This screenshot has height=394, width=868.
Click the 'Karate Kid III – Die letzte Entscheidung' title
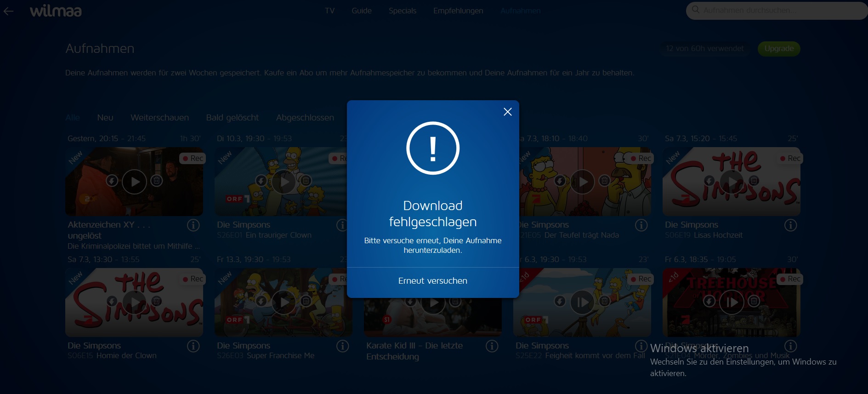(414, 351)
